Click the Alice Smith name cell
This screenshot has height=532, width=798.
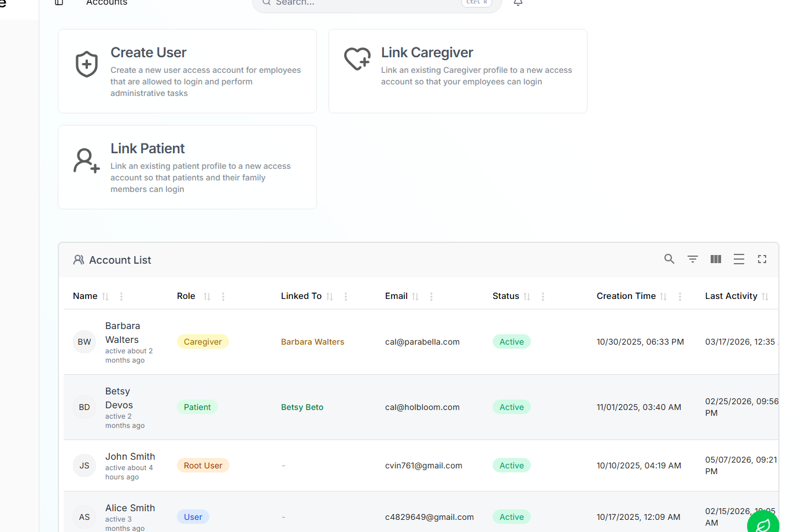point(130,508)
